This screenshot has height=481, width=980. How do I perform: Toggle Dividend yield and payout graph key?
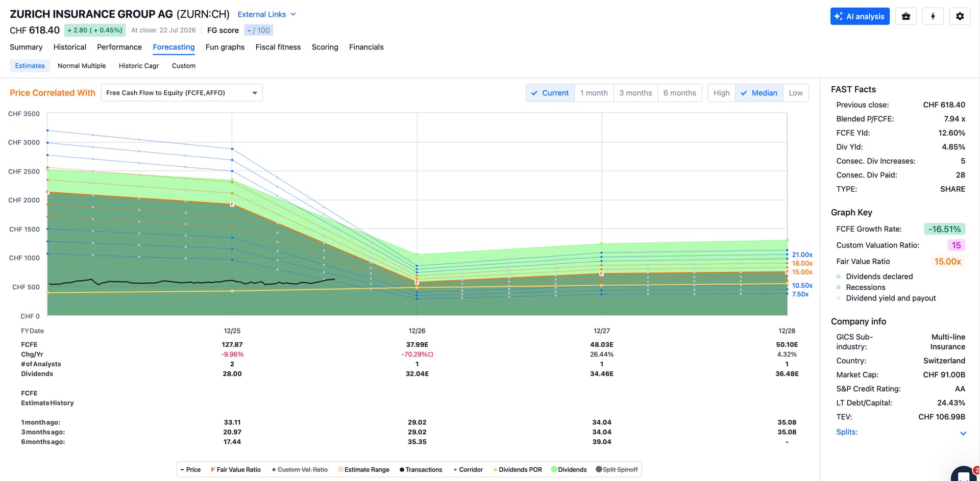tap(886, 298)
